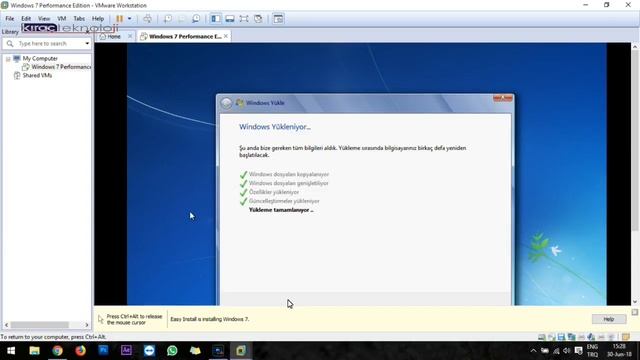Open the VM menu
The height and width of the screenshot is (360, 640).
click(x=62, y=19)
